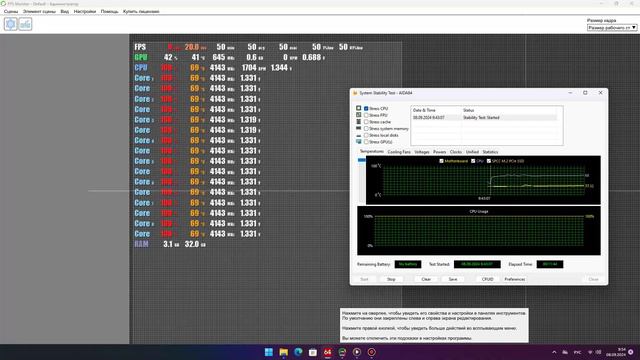Open the Настройки menu
This screenshot has width=640, height=360.
point(85,11)
